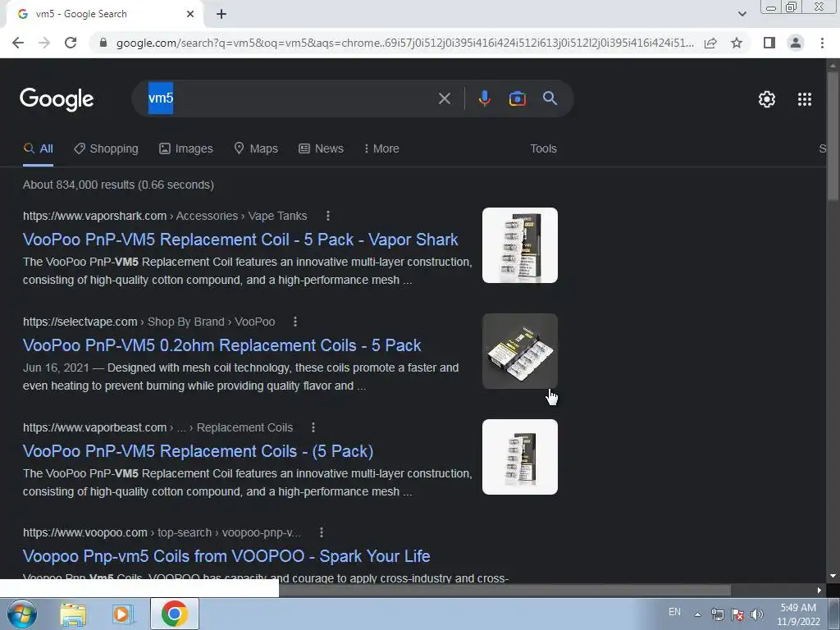Bookmark this page with the star

point(737,43)
